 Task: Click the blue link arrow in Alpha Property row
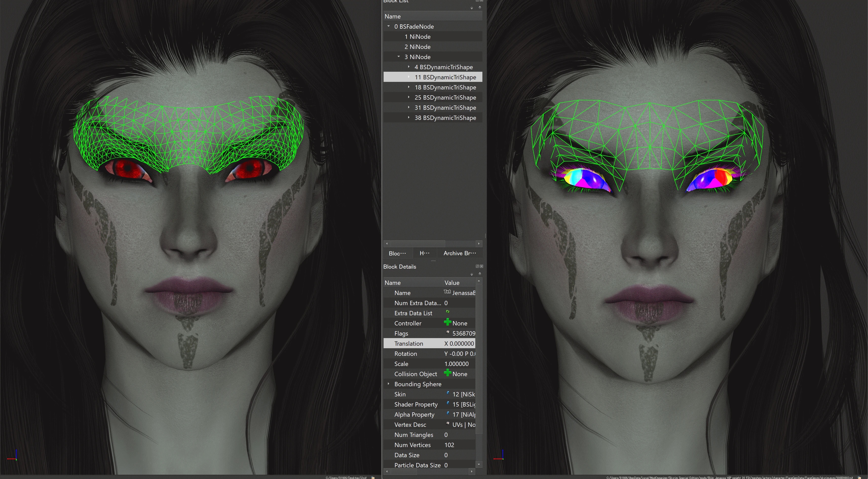pos(448,414)
